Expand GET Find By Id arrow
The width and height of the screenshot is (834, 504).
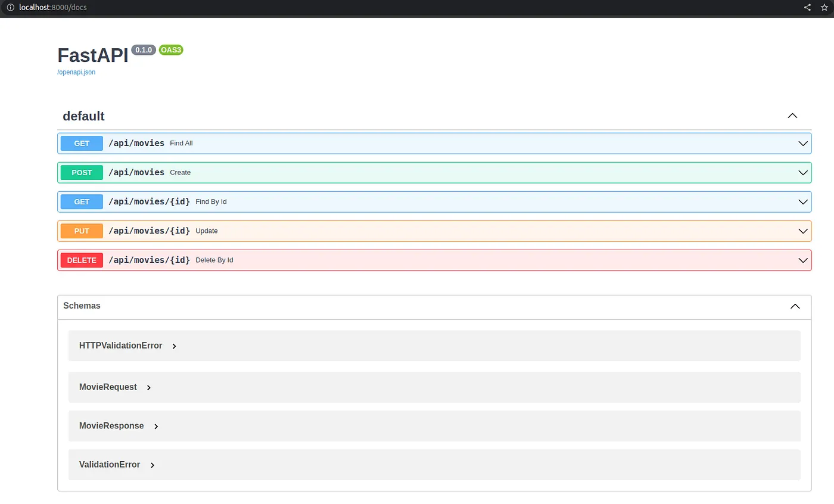[803, 201]
